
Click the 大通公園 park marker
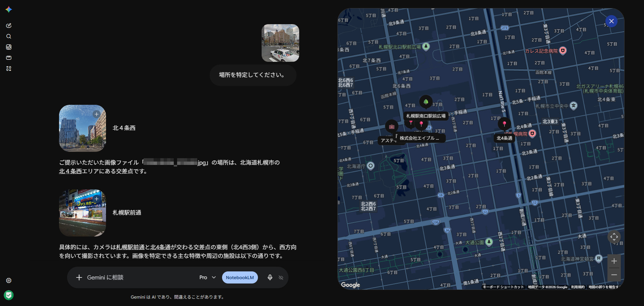[x=489, y=242]
